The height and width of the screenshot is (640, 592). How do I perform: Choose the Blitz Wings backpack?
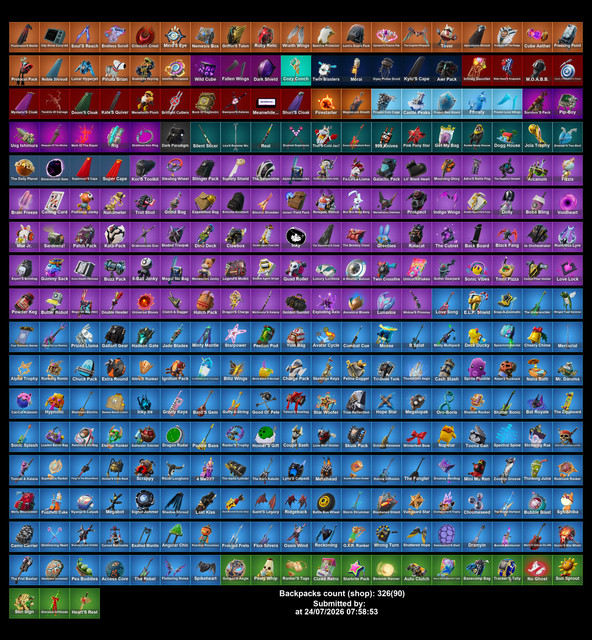coord(236,370)
